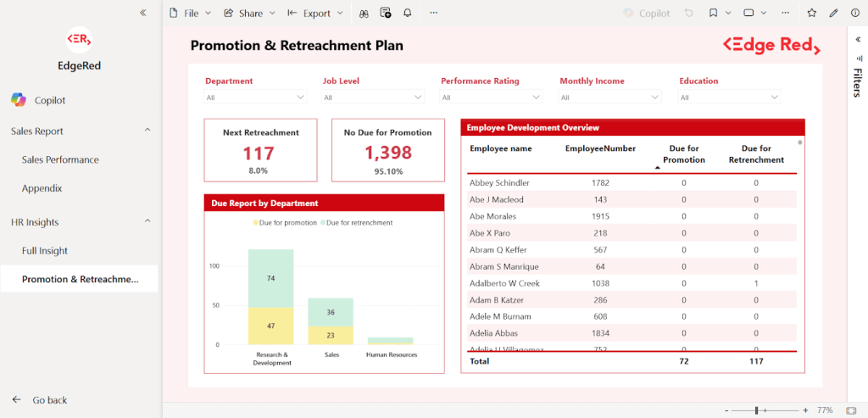Open the Education filter dropdown
Viewport: 868px width, 418px height.
tap(729, 98)
